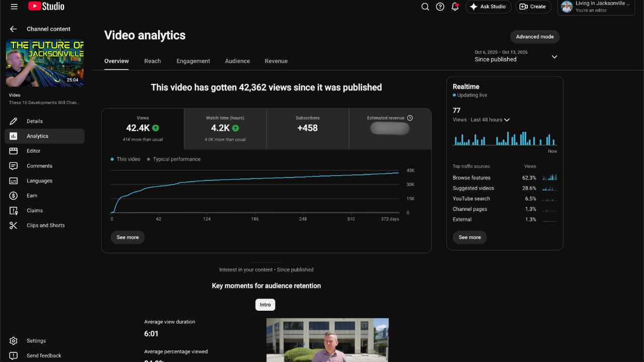This screenshot has width=644, height=362.
Task: Click the Earn dollar sign icon
Action: [x=14, y=196]
